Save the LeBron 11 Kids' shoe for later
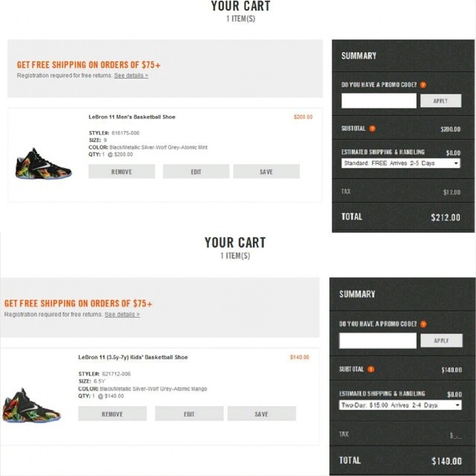This screenshot has width=476, height=476. click(262, 414)
